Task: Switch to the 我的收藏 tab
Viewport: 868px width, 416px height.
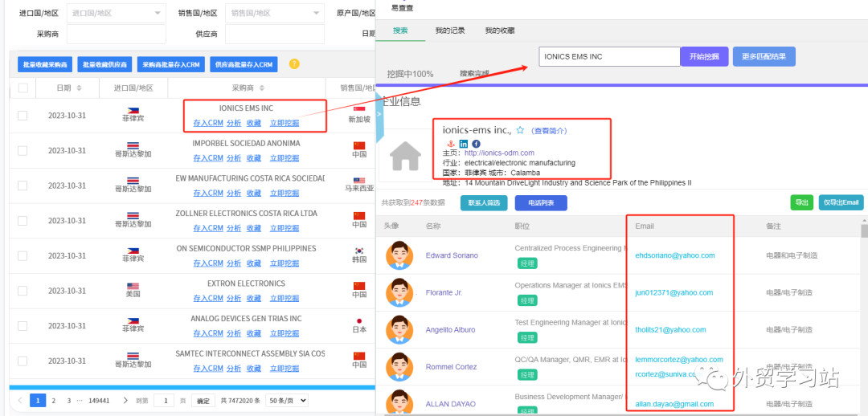Action: [x=500, y=31]
